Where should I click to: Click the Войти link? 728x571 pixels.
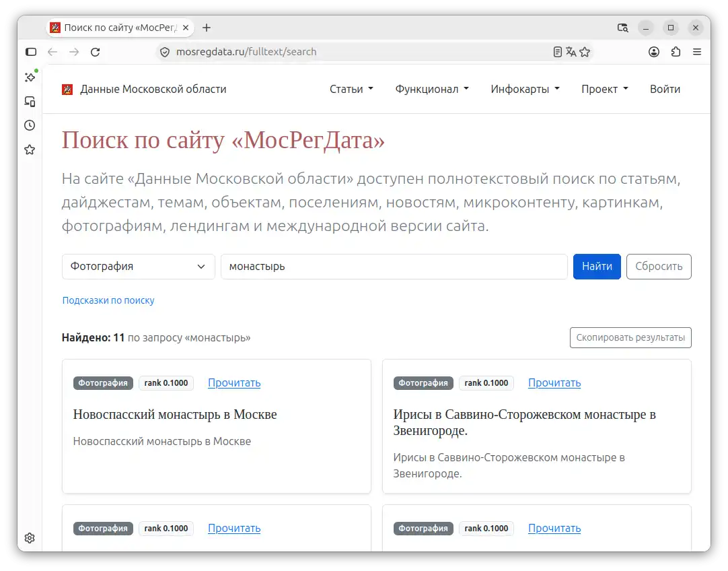point(665,89)
